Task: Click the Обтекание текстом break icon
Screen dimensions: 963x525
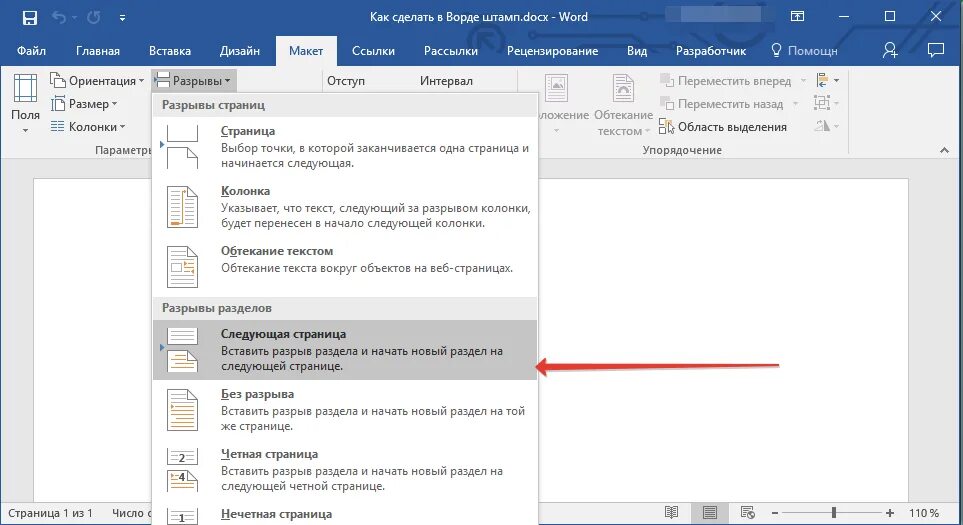Action: coord(182,266)
